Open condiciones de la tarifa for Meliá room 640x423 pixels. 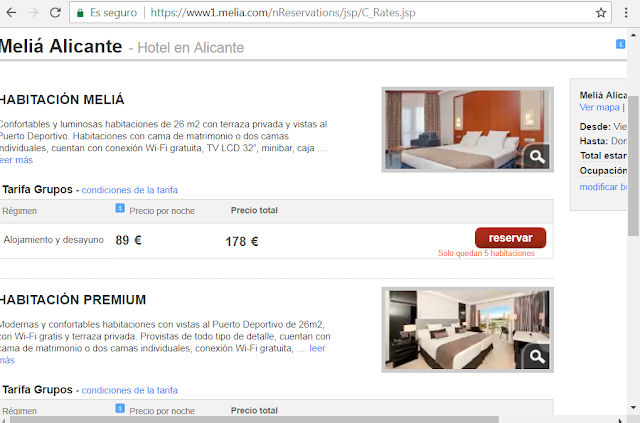(129, 190)
